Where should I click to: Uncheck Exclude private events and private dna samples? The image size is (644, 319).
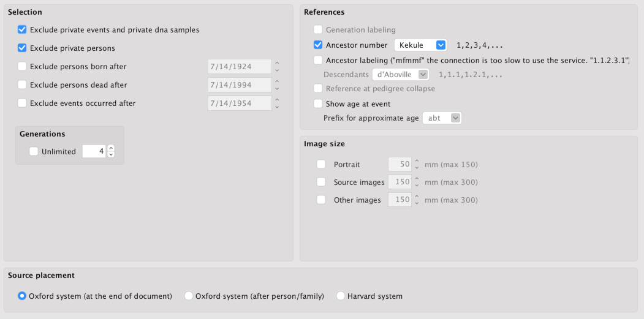(23, 29)
